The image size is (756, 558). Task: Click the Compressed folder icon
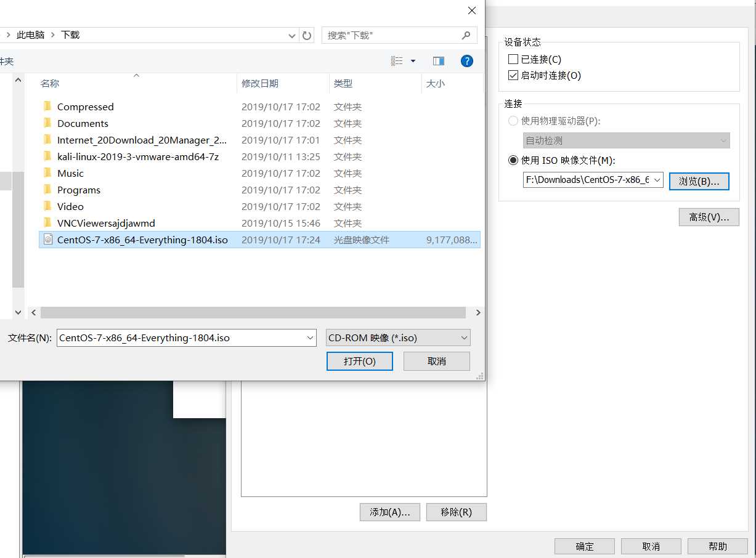coord(47,107)
